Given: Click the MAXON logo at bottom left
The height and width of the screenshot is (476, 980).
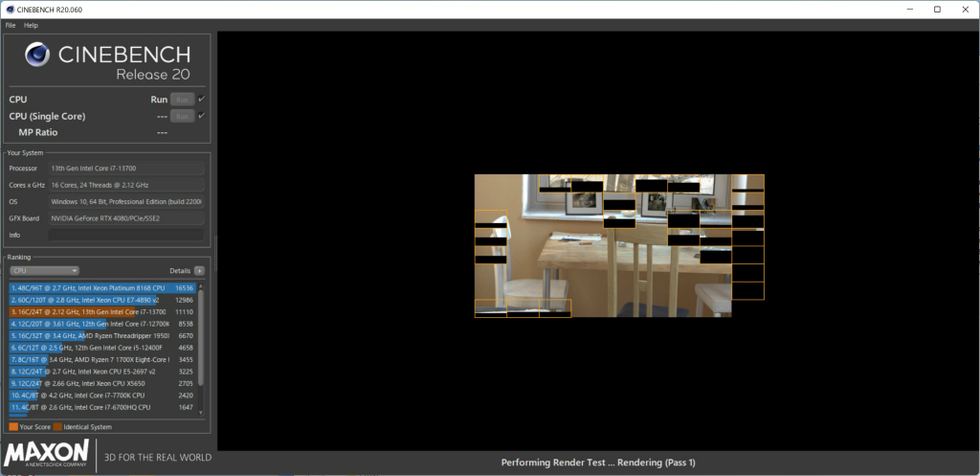Looking at the screenshot, I should coord(47,455).
